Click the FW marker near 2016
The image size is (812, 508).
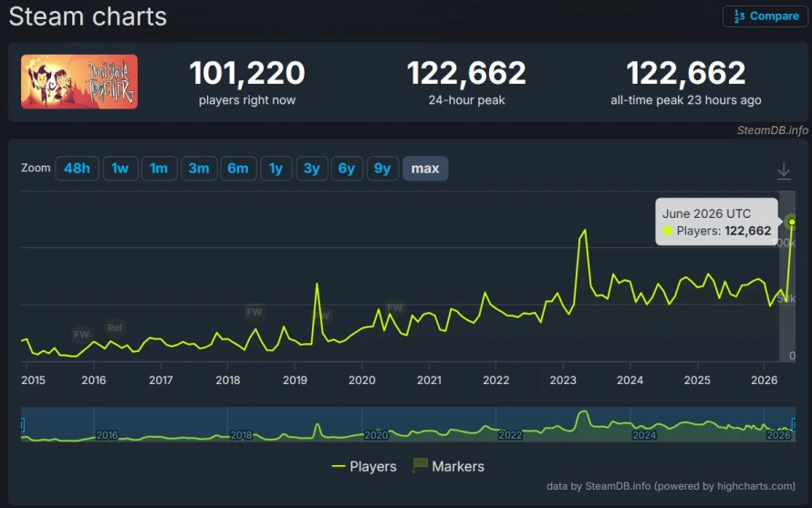[81, 335]
